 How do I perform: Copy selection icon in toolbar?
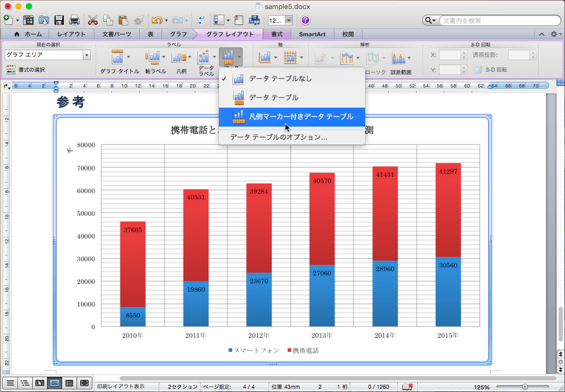(x=108, y=20)
